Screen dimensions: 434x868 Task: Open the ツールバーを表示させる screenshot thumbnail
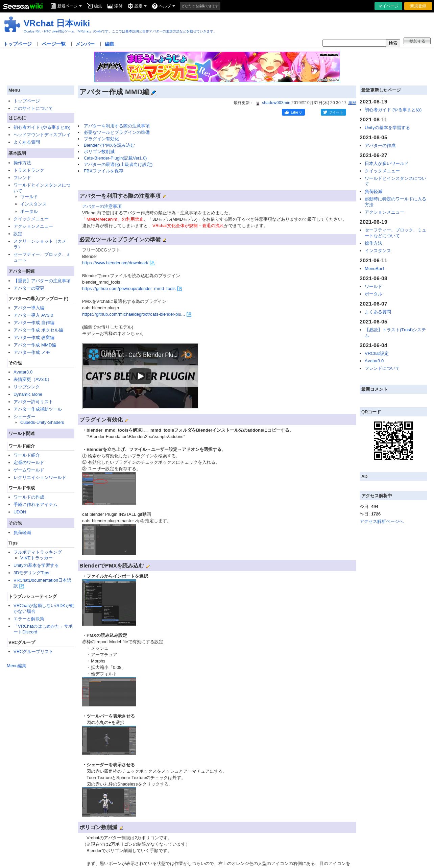coord(109,740)
